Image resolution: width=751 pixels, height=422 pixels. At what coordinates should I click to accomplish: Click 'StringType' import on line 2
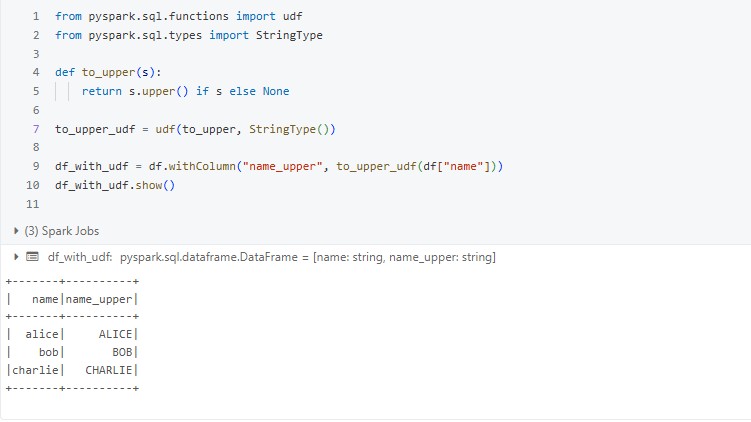point(289,35)
